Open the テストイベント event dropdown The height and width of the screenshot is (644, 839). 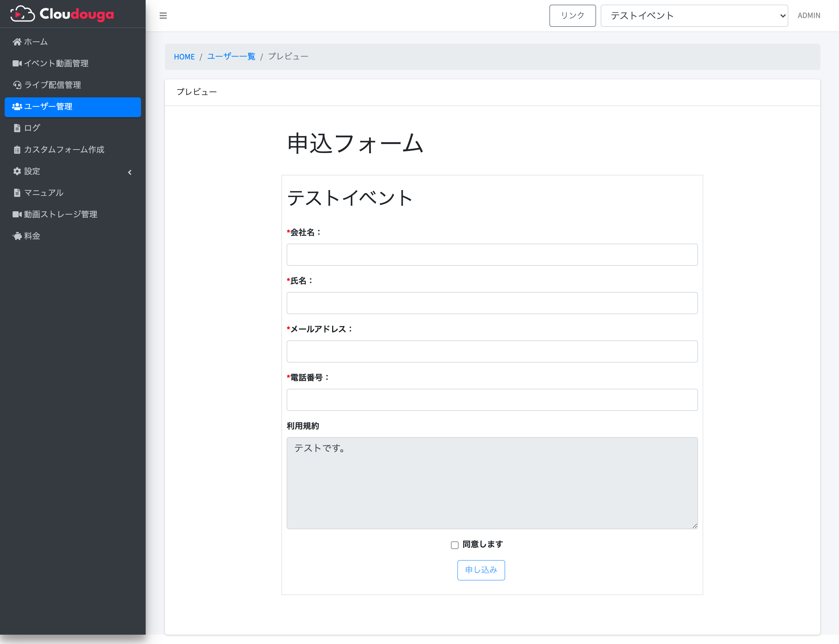[x=694, y=16]
